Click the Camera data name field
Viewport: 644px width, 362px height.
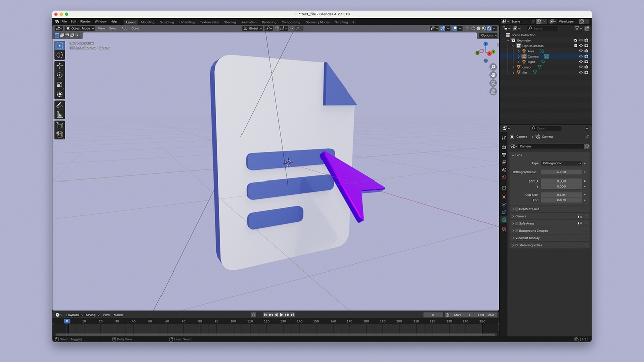(550, 146)
